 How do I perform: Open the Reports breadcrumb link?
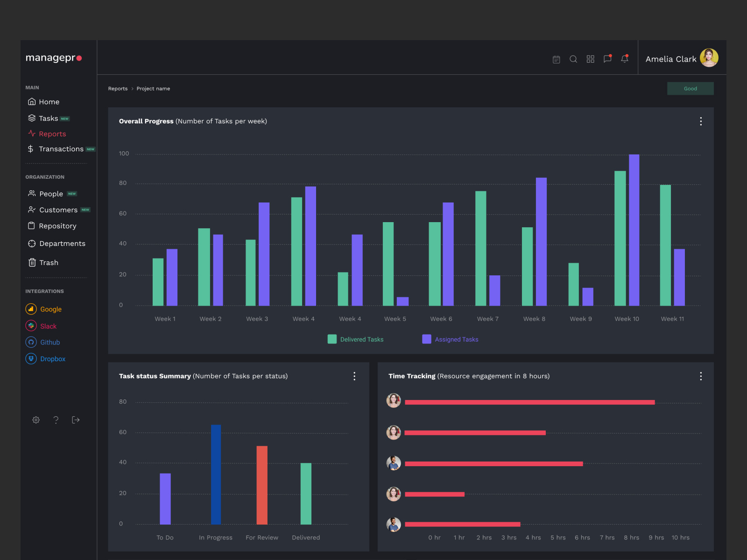point(118,88)
